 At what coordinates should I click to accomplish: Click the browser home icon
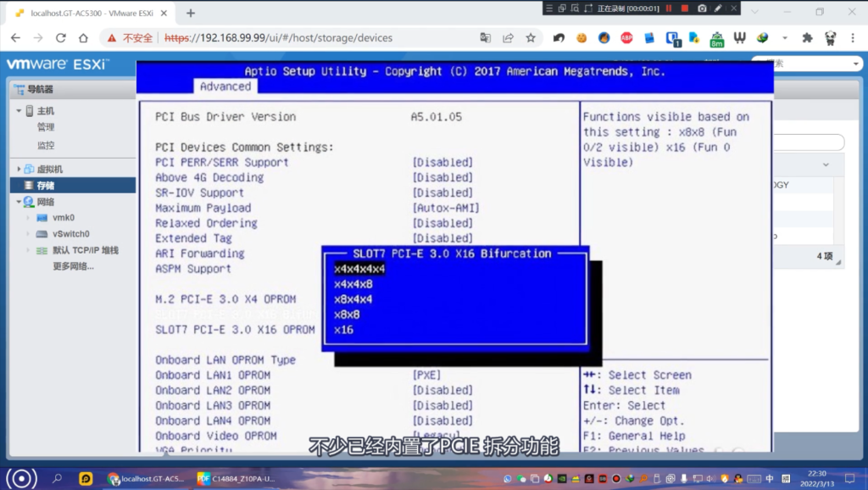(x=83, y=38)
